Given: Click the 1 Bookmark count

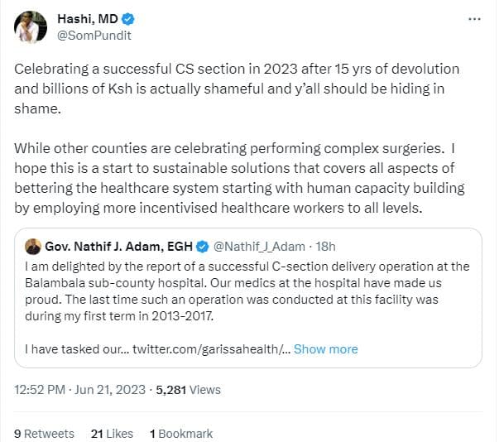Looking at the screenshot, I should click(x=180, y=433).
